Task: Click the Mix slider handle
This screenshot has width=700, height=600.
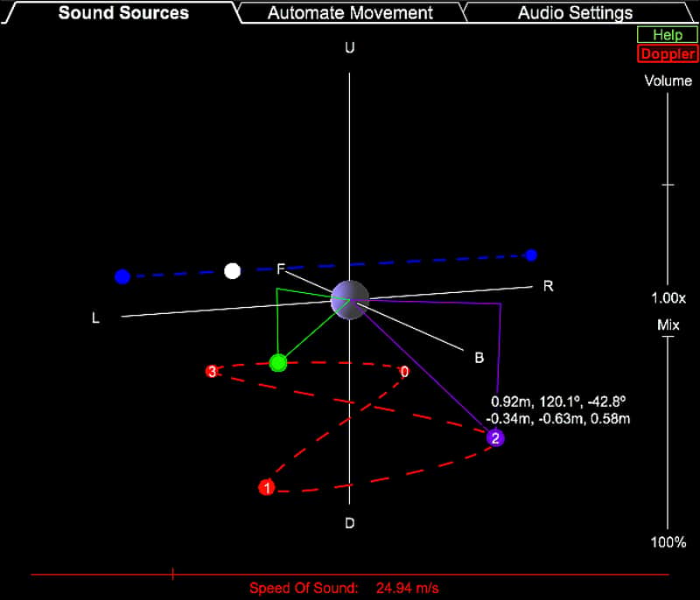Action: [668, 337]
